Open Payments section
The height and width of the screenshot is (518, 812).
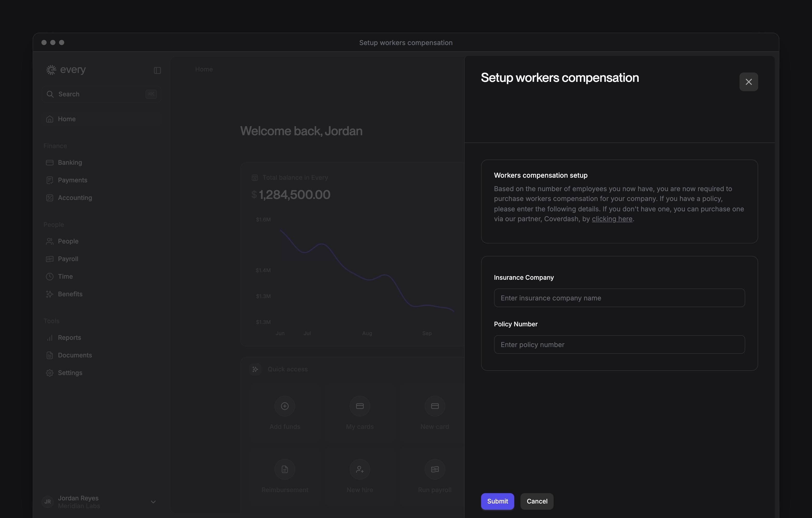[101, 180]
